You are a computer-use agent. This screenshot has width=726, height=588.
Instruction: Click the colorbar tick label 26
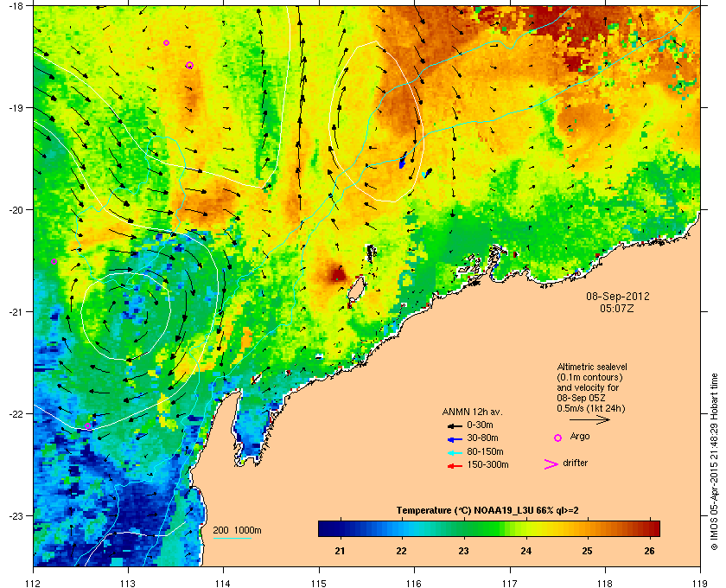click(x=649, y=551)
